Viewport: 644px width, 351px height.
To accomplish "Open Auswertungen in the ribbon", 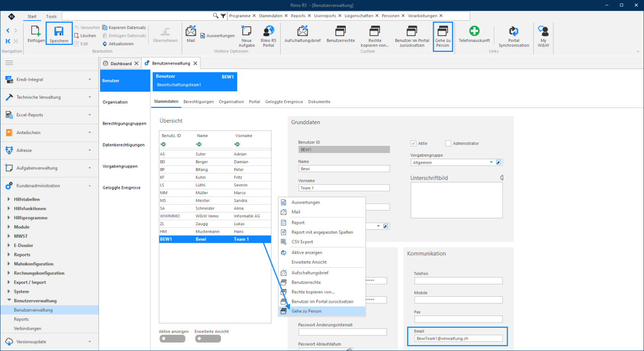I will [217, 35].
